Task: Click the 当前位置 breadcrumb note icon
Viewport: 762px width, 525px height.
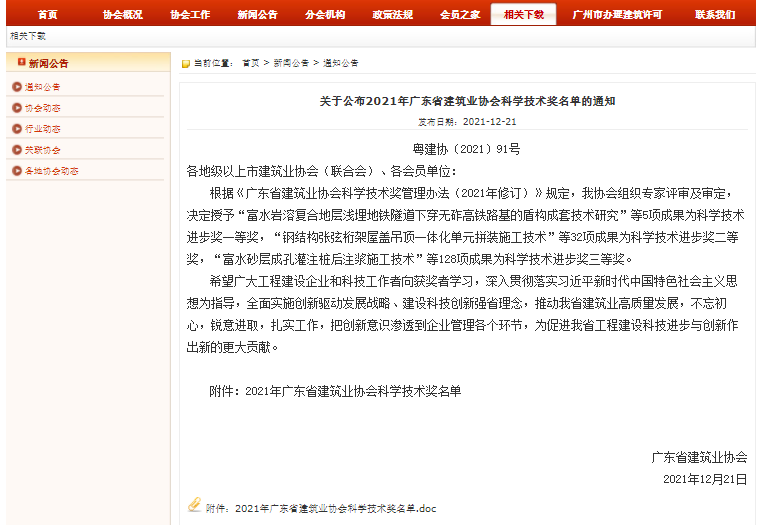Action: 186,63
